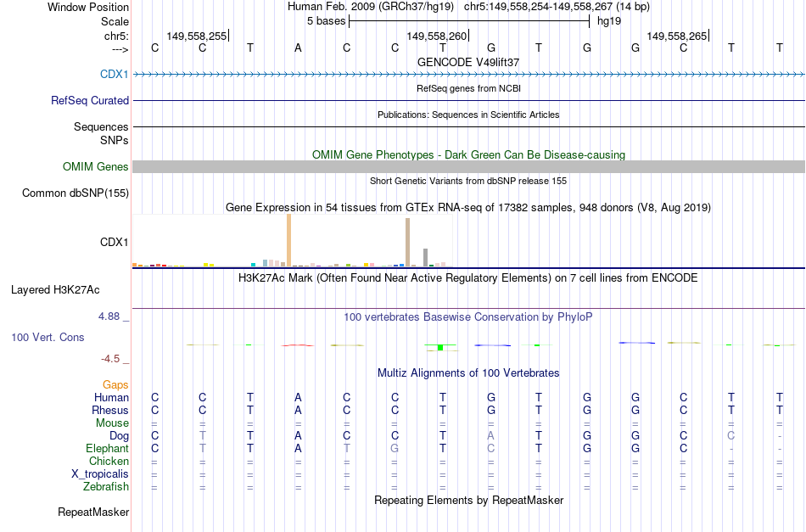The width and height of the screenshot is (806, 532).
Task: Click the CDX1 label beside the GTEx expression chart
Action: coord(115,242)
